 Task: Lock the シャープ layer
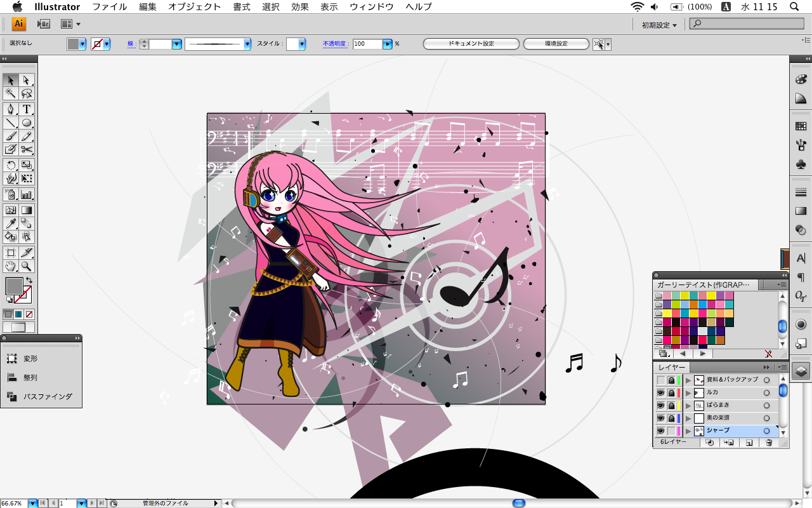[671, 431]
